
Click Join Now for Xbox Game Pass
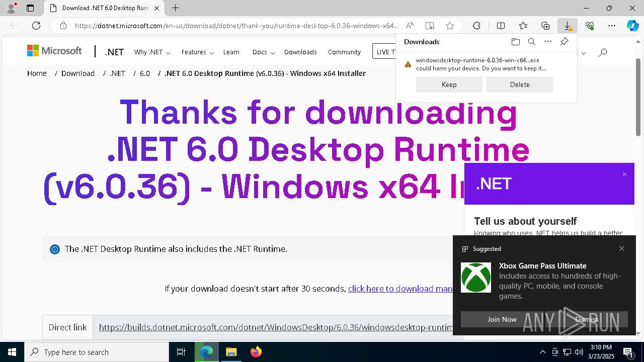(x=502, y=319)
